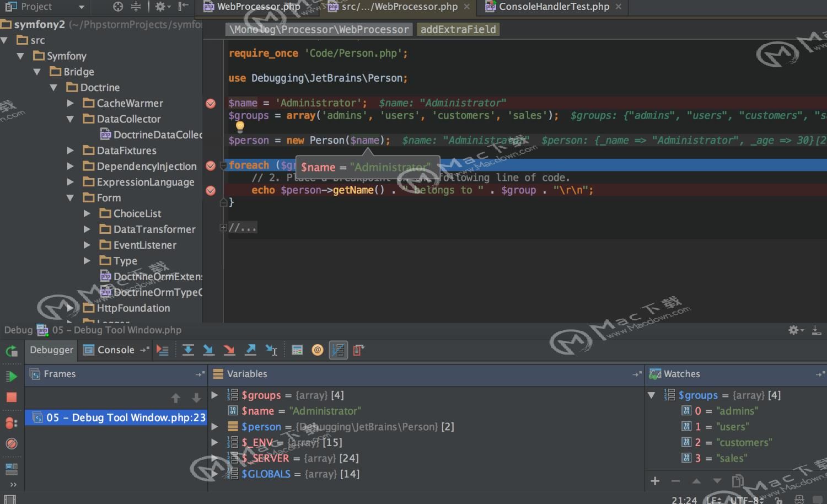This screenshot has width=827, height=504.
Task: Open debug window settings gear
Action: 796,330
